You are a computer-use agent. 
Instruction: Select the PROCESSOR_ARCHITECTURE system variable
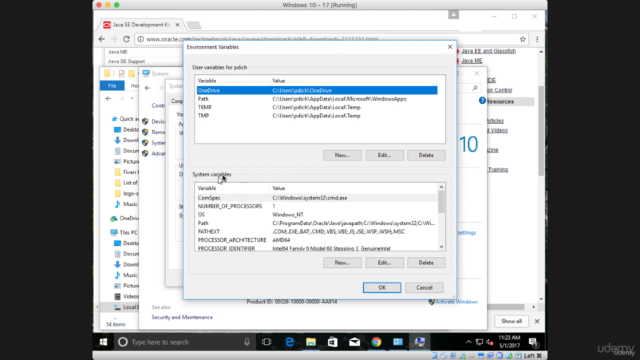(x=317, y=240)
